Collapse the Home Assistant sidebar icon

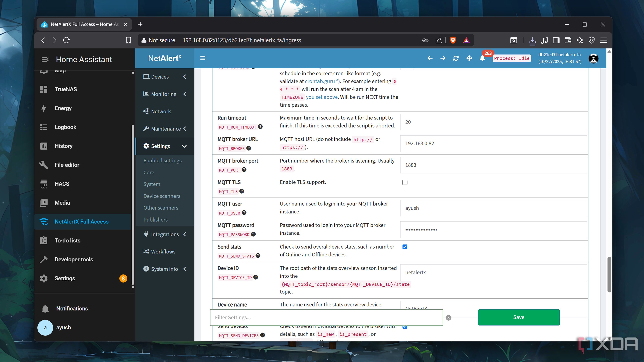point(45,59)
